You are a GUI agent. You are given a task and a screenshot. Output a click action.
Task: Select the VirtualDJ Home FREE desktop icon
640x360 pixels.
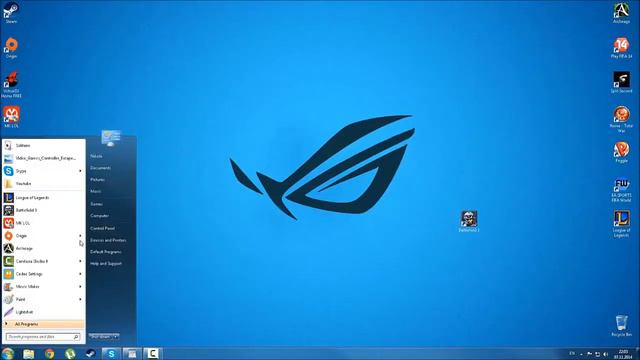[11, 85]
